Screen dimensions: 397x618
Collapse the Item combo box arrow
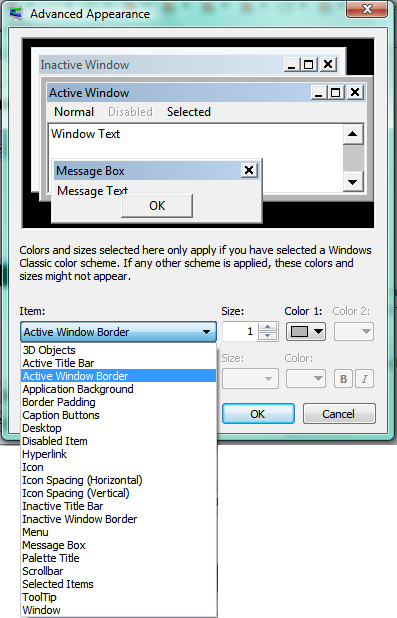point(206,332)
